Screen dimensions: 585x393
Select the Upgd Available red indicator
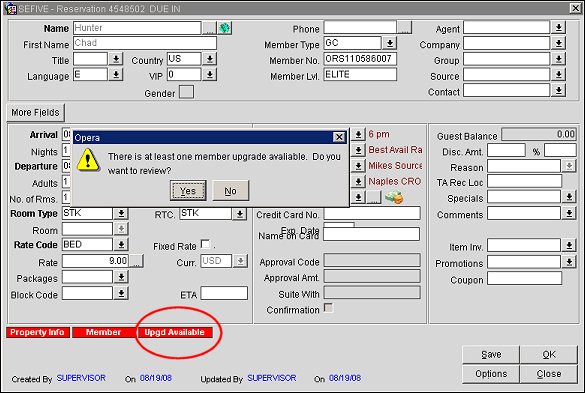pos(175,332)
